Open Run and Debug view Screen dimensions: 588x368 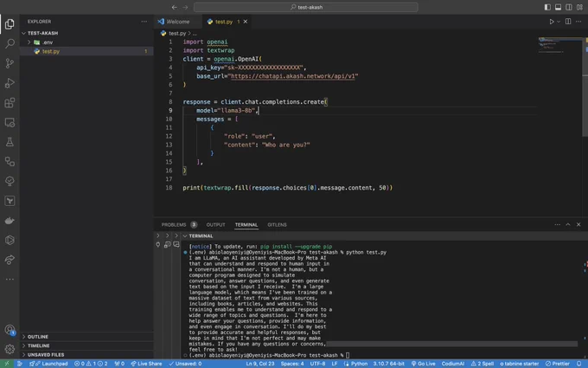pyautogui.click(x=10, y=83)
